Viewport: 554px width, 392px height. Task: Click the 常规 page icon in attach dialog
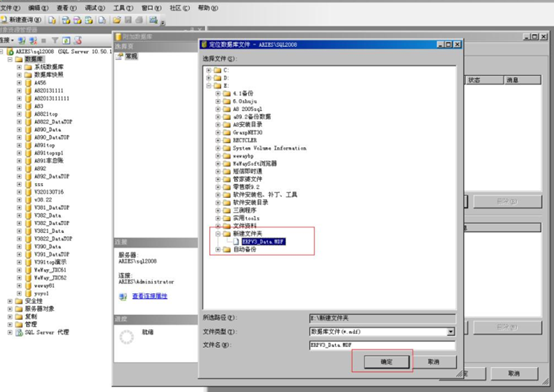(120, 56)
